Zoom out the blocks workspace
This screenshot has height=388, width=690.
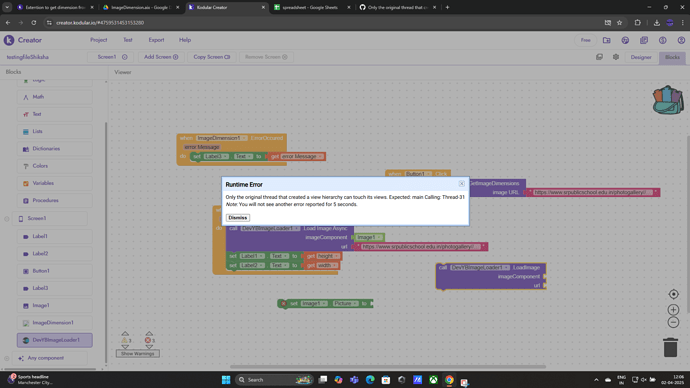pyautogui.click(x=673, y=322)
